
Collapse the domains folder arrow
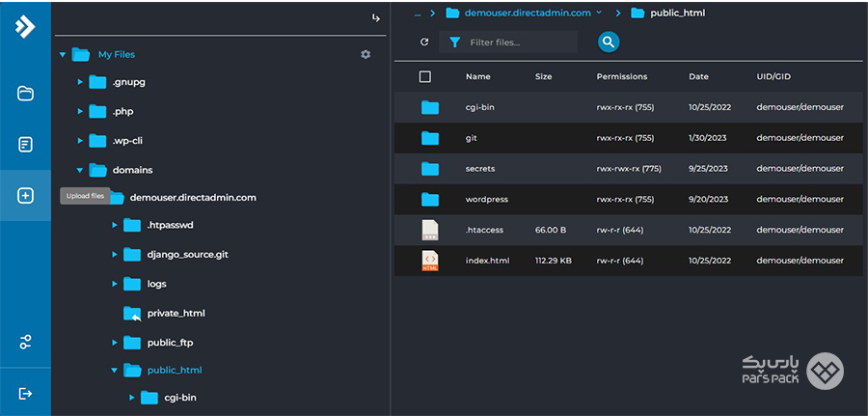(80, 171)
